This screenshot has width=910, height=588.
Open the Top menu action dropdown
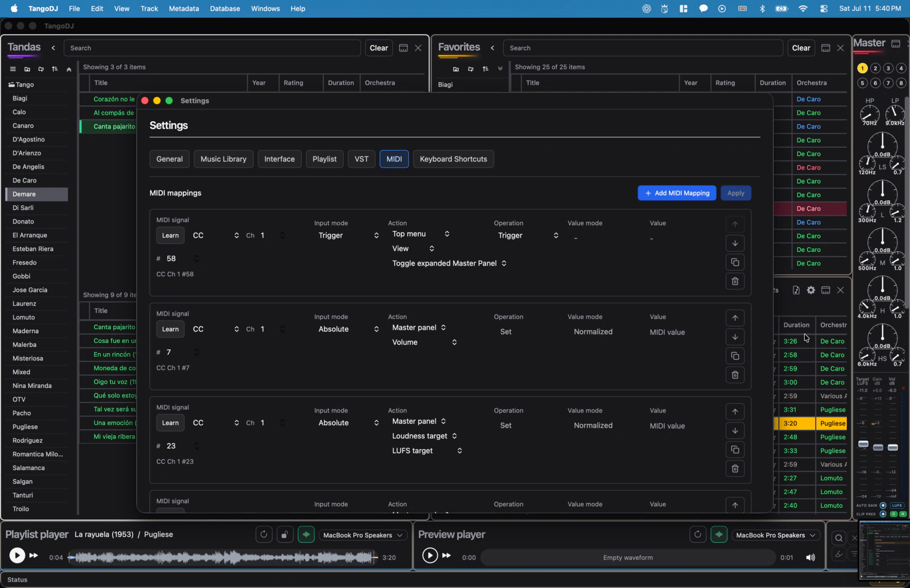click(421, 234)
